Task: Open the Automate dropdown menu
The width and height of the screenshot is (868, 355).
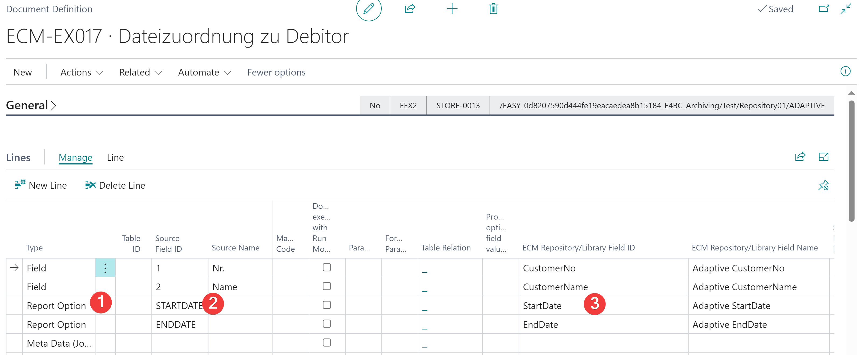Action: tap(204, 72)
